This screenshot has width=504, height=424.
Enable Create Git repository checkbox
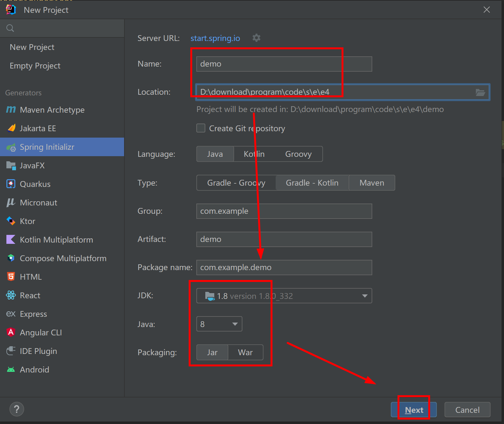coord(201,128)
